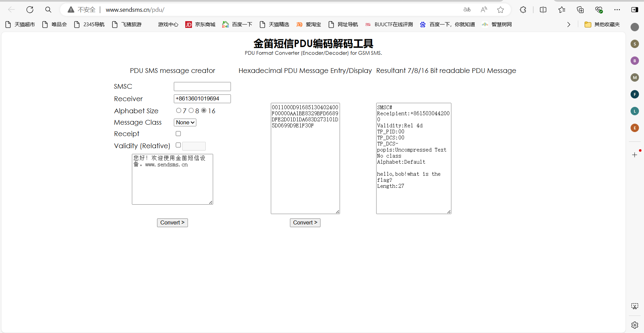Image resolution: width=644 pixels, height=333 pixels.
Task: Open the 飞猪旅游 bookmark
Action: [x=127, y=25]
